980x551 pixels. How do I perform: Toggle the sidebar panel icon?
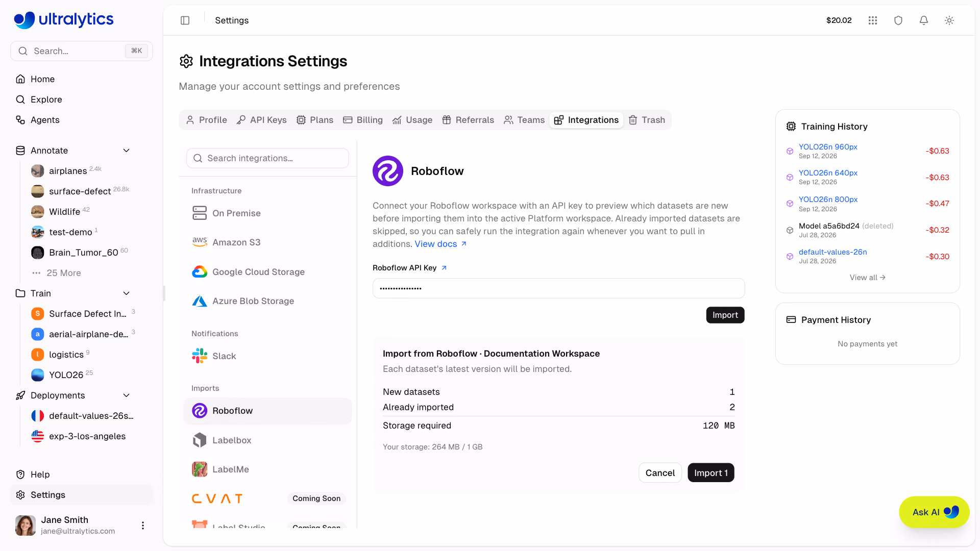point(185,20)
